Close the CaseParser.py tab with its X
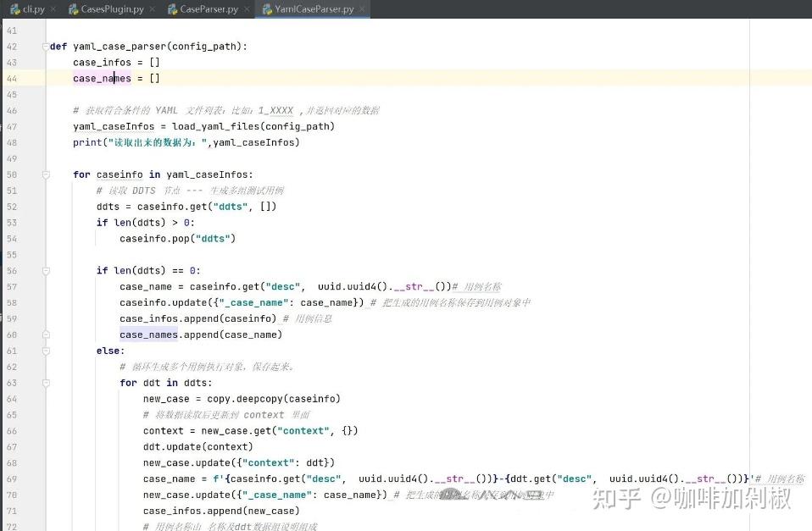This screenshot has width=812, height=531. point(243,9)
